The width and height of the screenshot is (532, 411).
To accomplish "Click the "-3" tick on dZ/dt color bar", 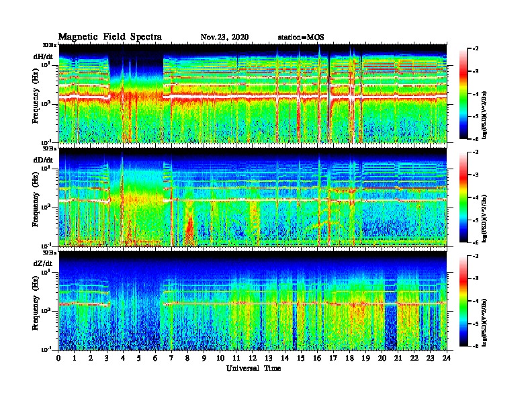I will 476,279.
